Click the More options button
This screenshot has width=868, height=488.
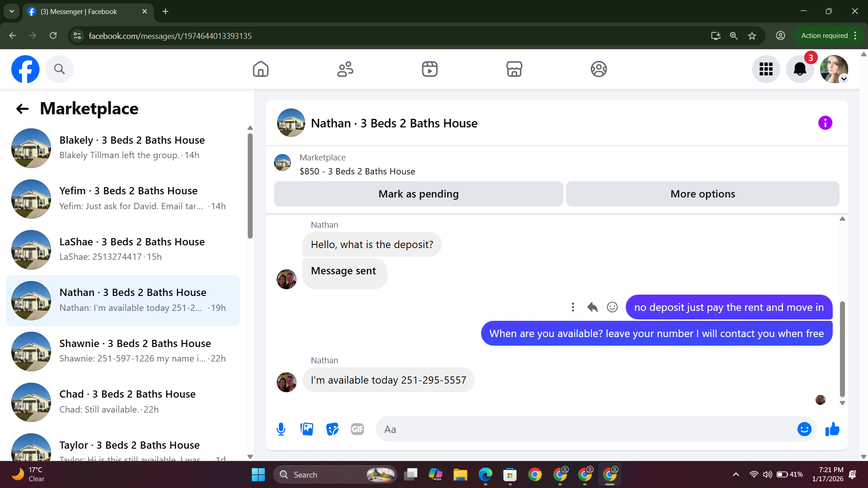click(x=703, y=194)
